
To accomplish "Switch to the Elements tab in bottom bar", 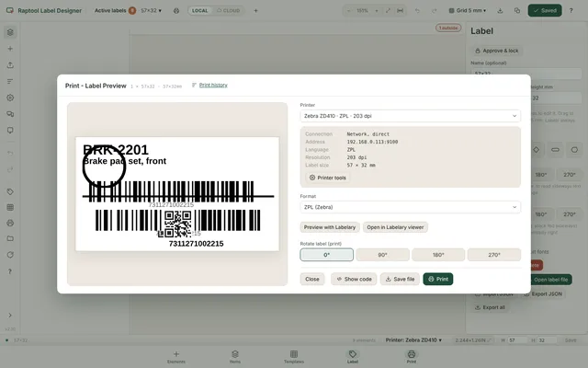I will click(176, 357).
